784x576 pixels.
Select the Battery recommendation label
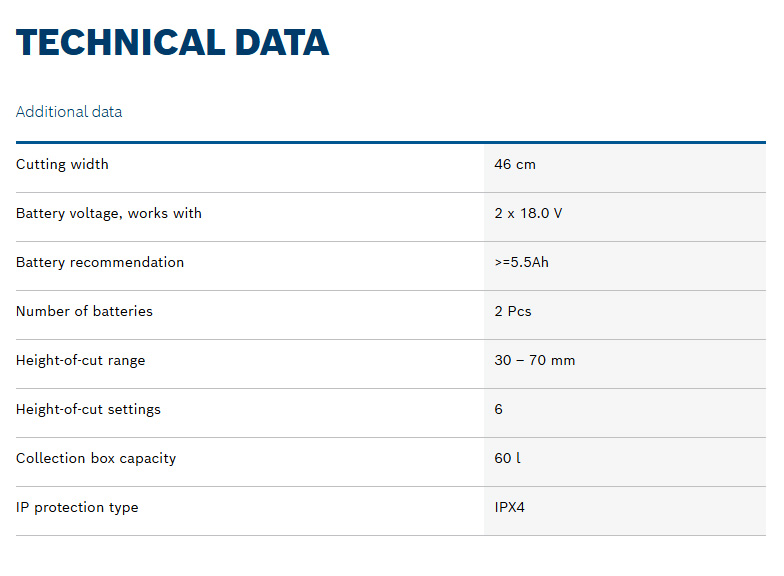[100, 262]
